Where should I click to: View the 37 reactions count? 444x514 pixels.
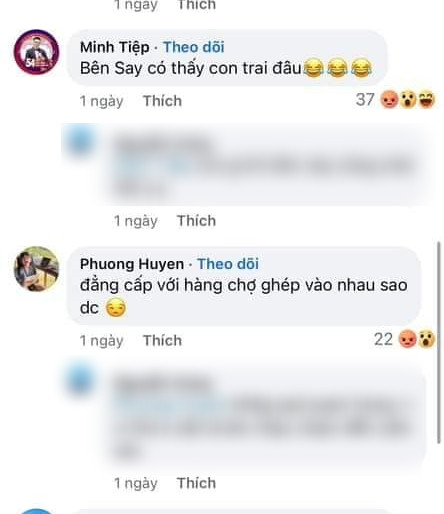(365, 99)
